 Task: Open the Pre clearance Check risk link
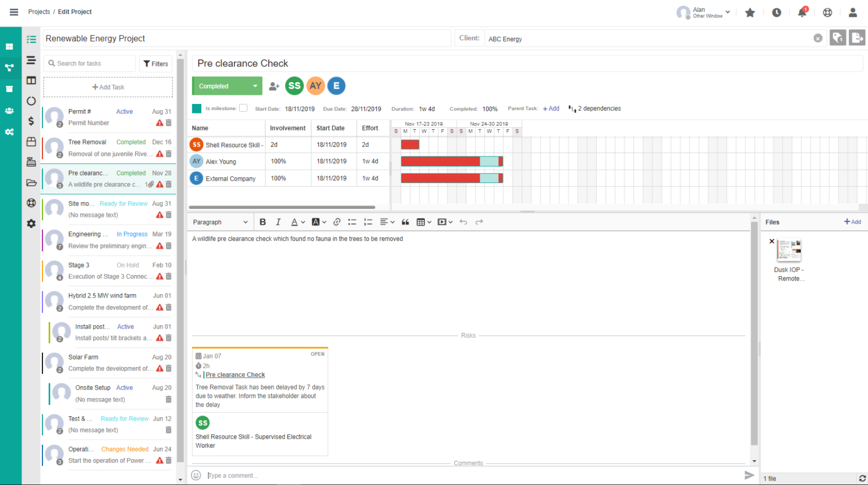tap(235, 374)
